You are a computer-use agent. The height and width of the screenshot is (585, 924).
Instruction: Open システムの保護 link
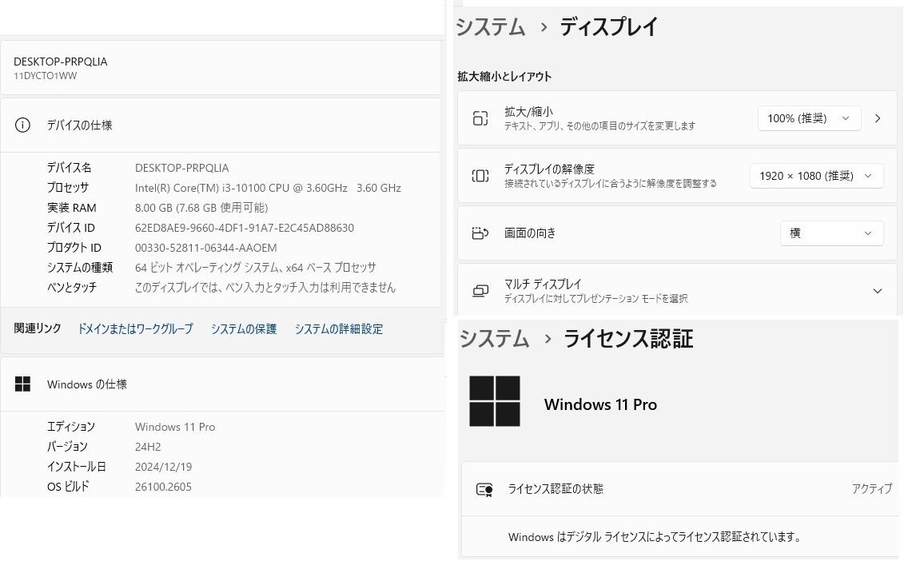point(243,328)
